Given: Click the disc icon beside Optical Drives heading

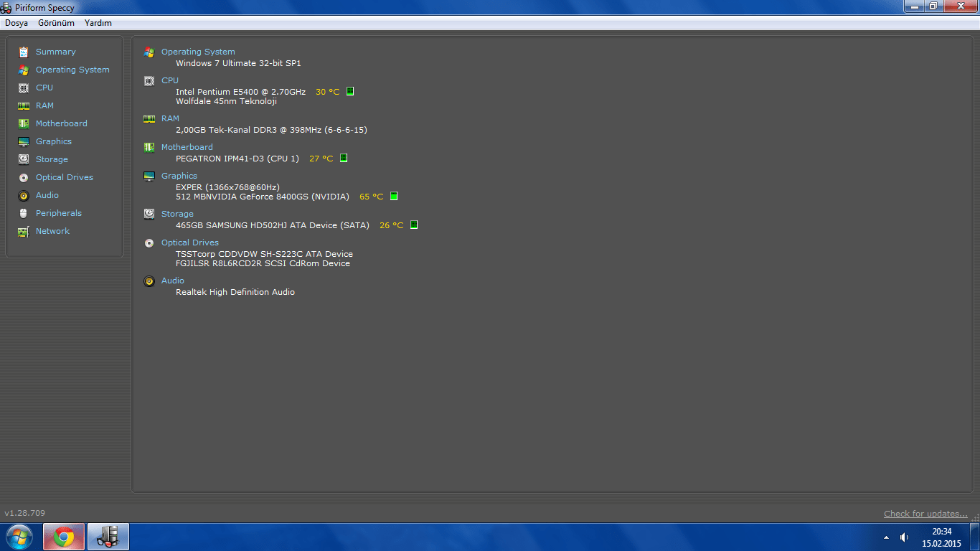Looking at the screenshot, I should (x=149, y=242).
